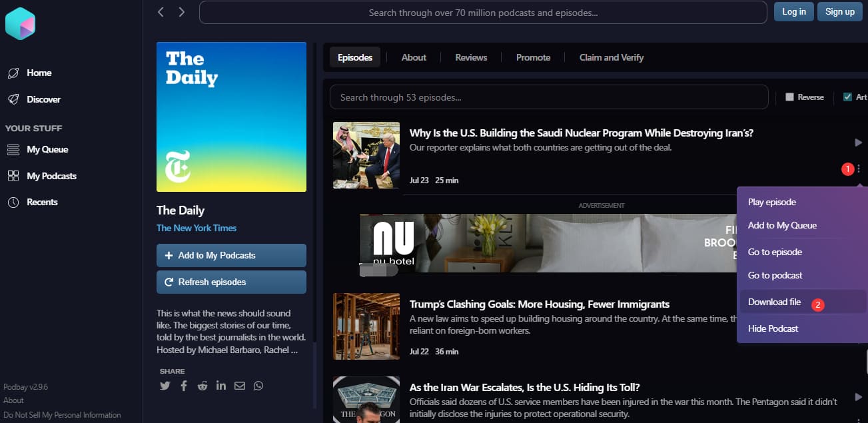This screenshot has height=423, width=868.
Task: Click the podcast description text starting 'This is what the news'
Action: pos(230,331)
